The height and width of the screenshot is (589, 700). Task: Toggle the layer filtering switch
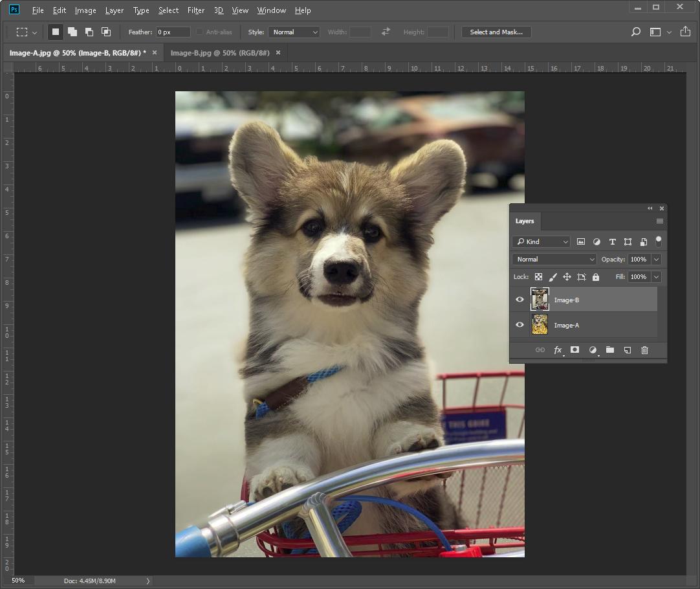[x=659, y=241]
